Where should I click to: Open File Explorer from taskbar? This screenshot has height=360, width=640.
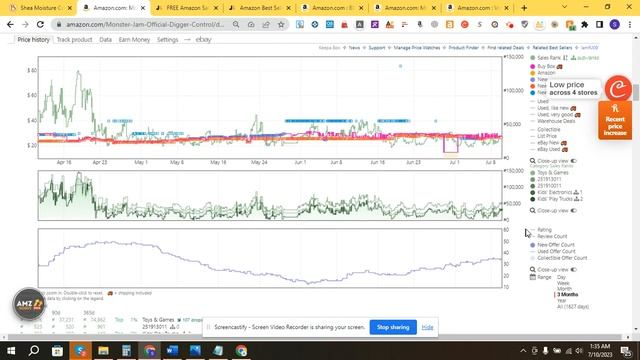click(x=103, y=351)
